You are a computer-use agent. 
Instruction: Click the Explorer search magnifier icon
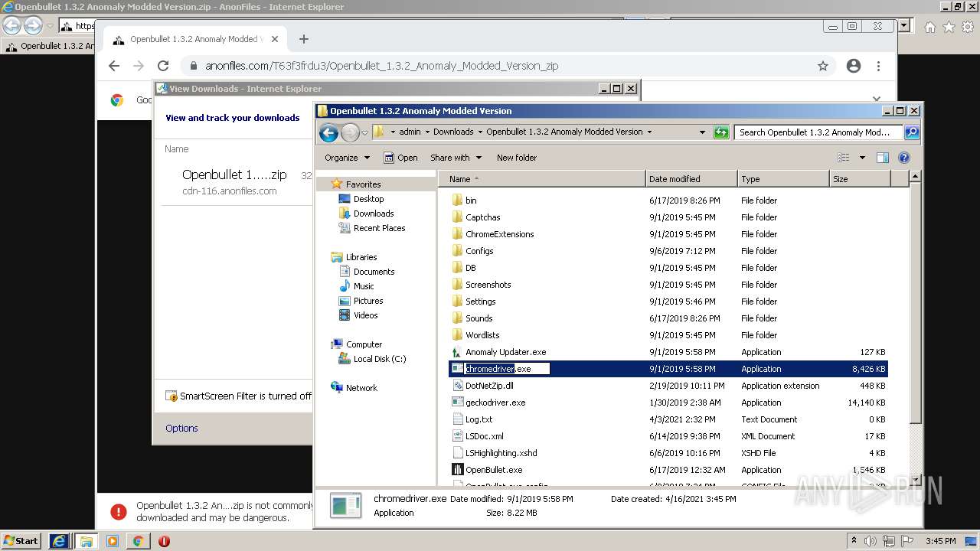pos(911,132)
